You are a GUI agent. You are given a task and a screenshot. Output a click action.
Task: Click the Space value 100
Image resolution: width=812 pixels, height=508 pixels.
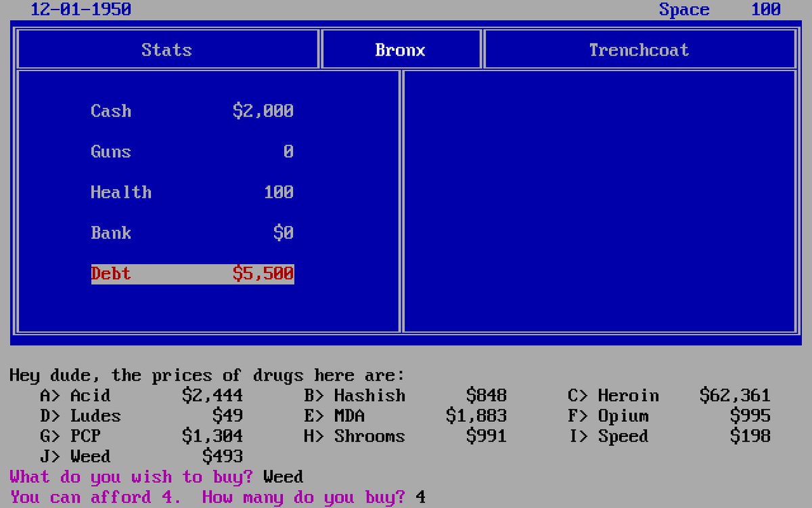pos(766,9)
